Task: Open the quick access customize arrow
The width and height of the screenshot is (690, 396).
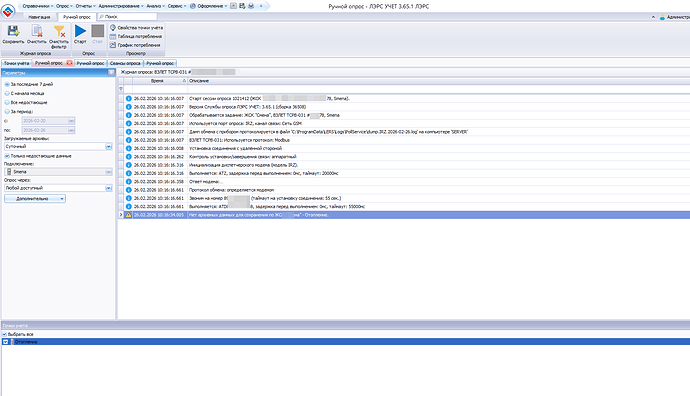Action: point(261,6)
